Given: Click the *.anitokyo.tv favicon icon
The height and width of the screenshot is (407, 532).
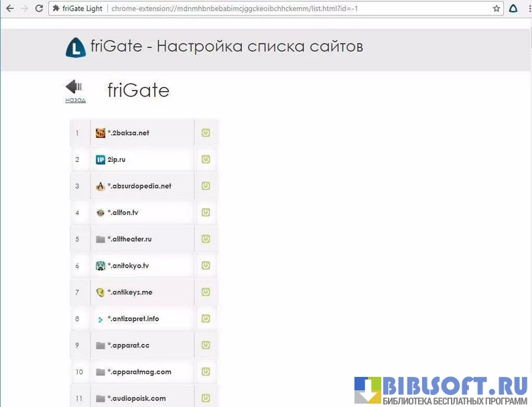Looking at the screenshot, I should click(x=101, y=266).
